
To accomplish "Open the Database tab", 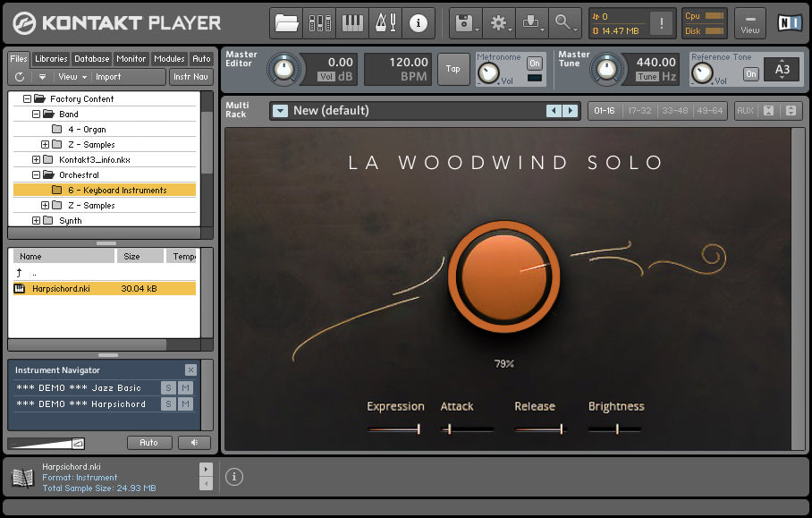I will 91,59.
